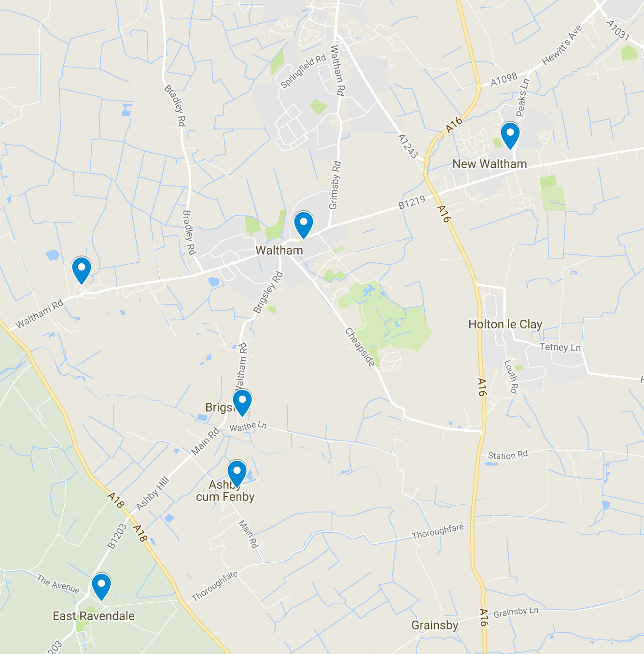Click the westernmost pin on Waltham Rd
Viewport: 644px width, 654px height.
pos(82,270)
